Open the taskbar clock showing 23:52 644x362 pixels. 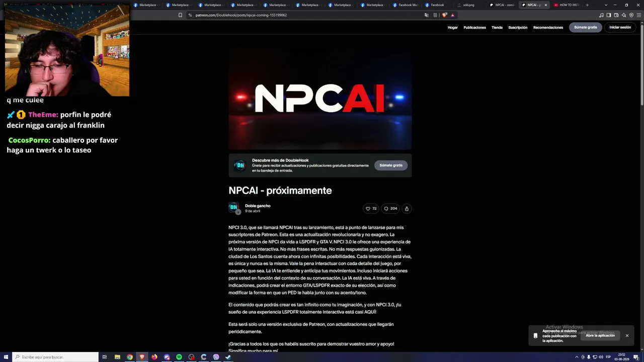622,357
